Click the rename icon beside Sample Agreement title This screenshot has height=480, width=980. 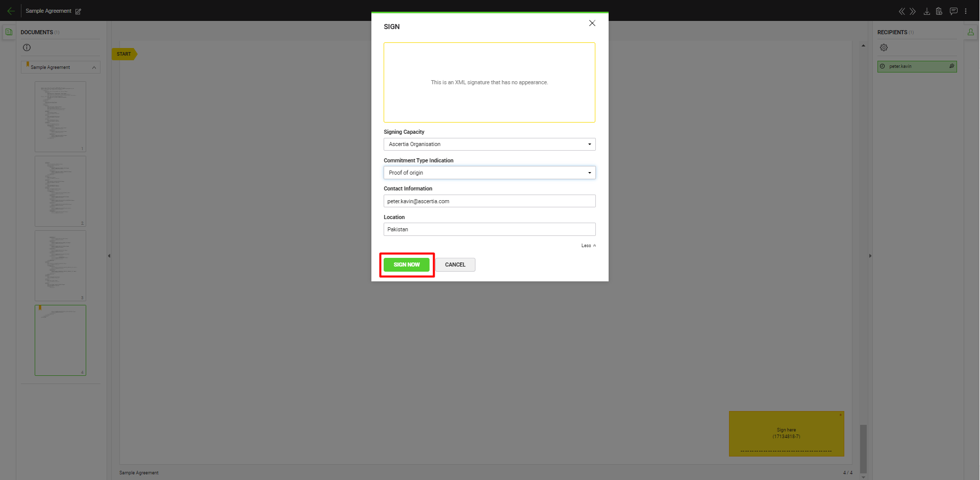[78, 11]
